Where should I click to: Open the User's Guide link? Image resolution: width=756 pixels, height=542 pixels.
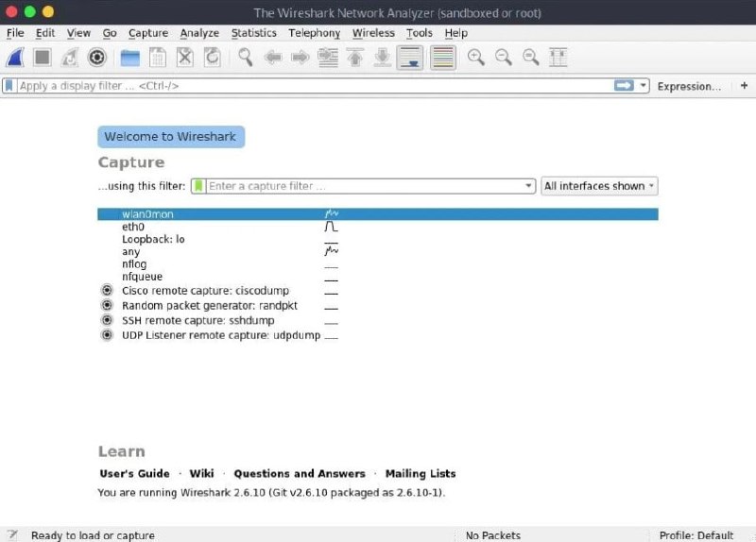134,474
